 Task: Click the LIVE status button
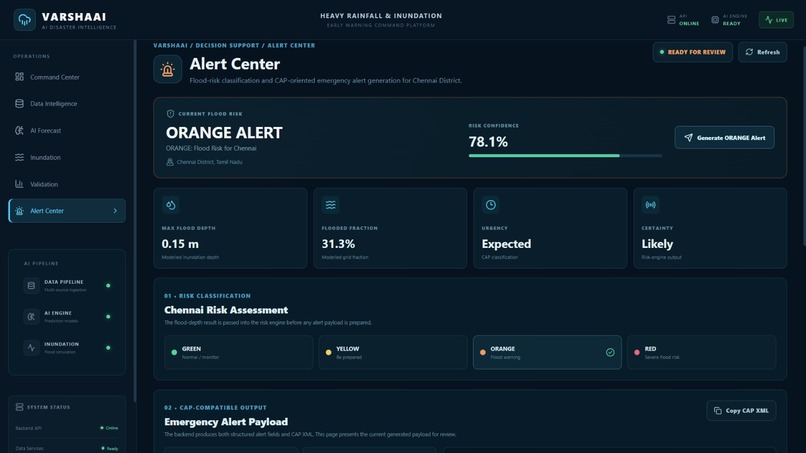(x=776, y=20)
